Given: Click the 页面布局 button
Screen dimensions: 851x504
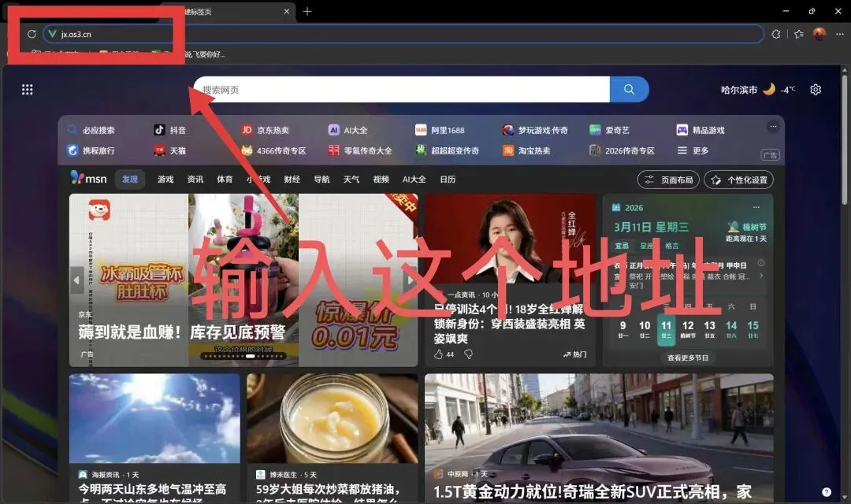Looking at the screenshot, I should pos(669,180).
